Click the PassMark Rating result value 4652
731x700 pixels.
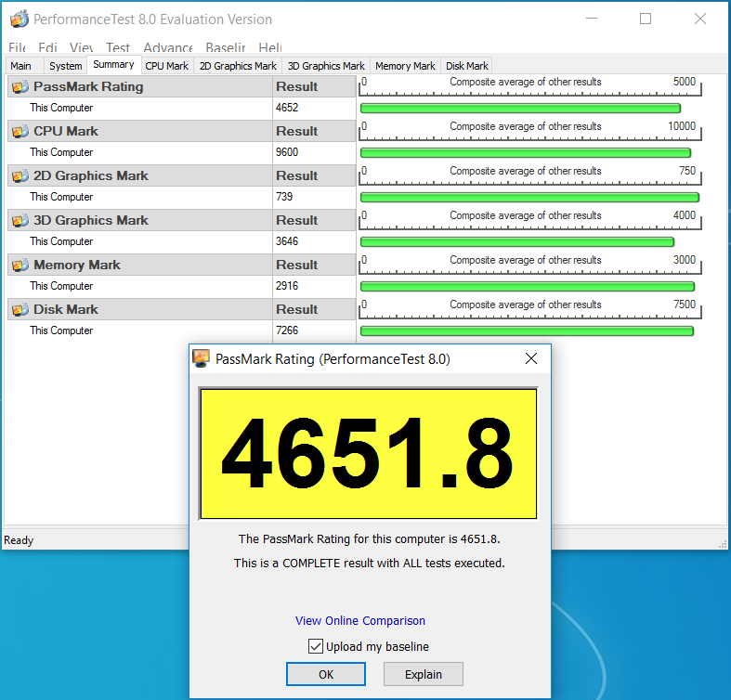287,108
